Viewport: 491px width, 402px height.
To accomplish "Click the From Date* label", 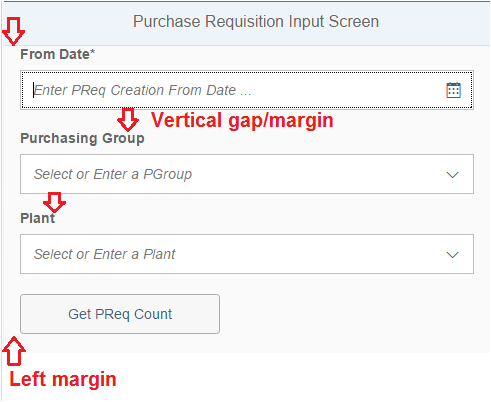I will (x=58, y=54).
